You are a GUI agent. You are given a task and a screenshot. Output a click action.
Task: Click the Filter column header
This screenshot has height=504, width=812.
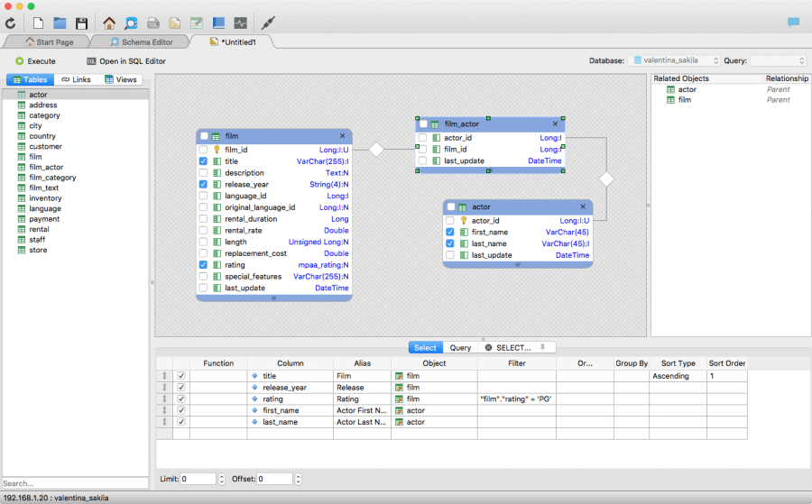[516, 363]
